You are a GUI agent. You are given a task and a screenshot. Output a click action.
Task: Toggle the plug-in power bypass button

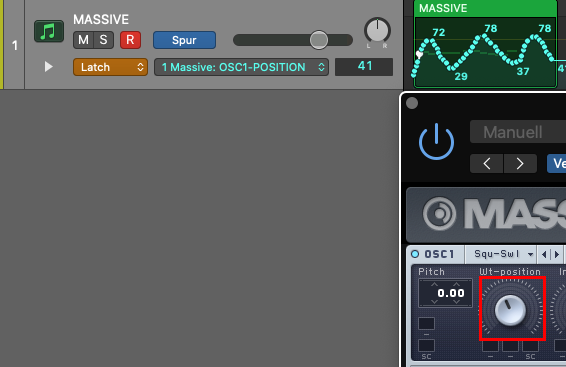436,142
